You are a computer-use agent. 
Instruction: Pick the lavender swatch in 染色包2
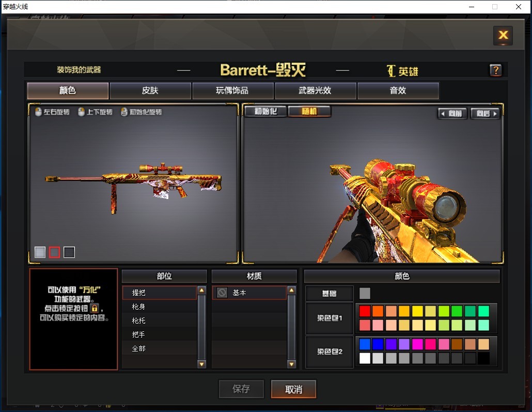(x=404, y=344)
